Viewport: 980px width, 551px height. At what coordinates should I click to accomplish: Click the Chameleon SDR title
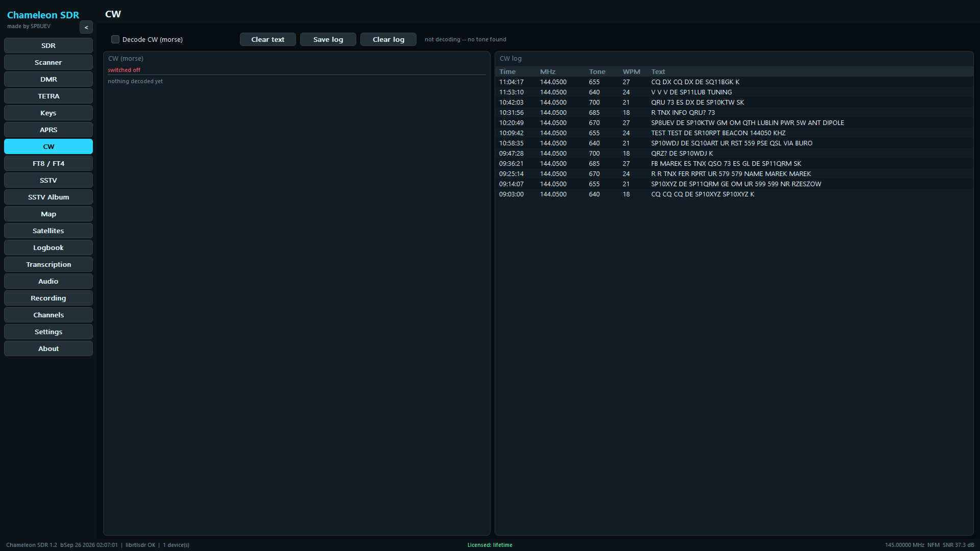[43, 15]
